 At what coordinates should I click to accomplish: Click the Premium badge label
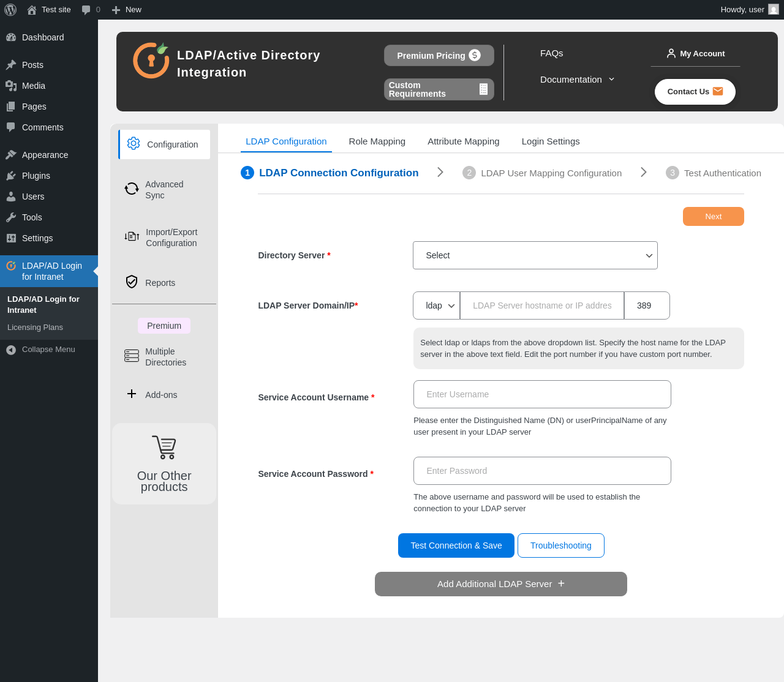click(164, 326)
